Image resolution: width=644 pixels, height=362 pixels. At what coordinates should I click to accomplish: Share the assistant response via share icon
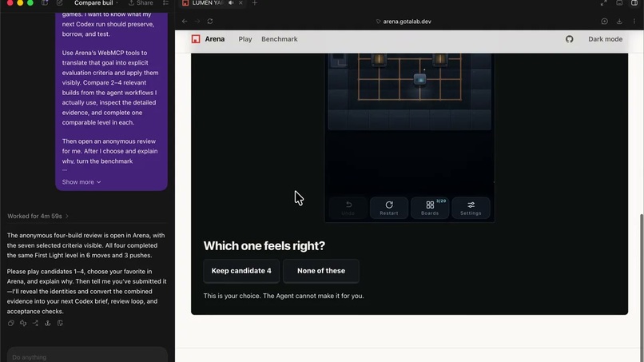[x=35, y=324]
